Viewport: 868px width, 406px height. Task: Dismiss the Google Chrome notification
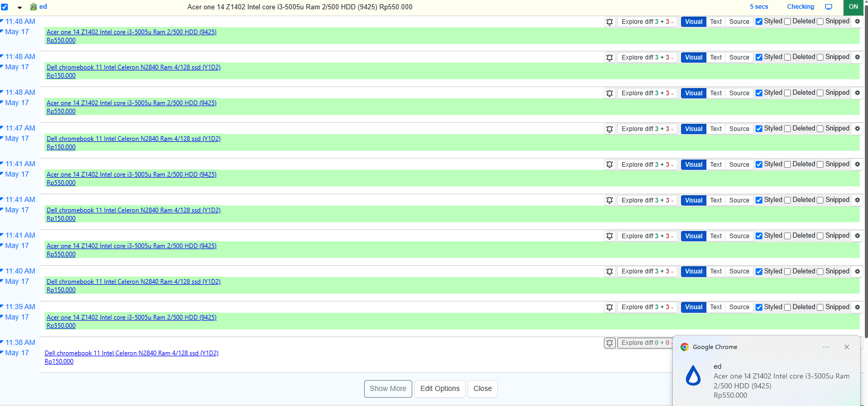click(847, 347)
